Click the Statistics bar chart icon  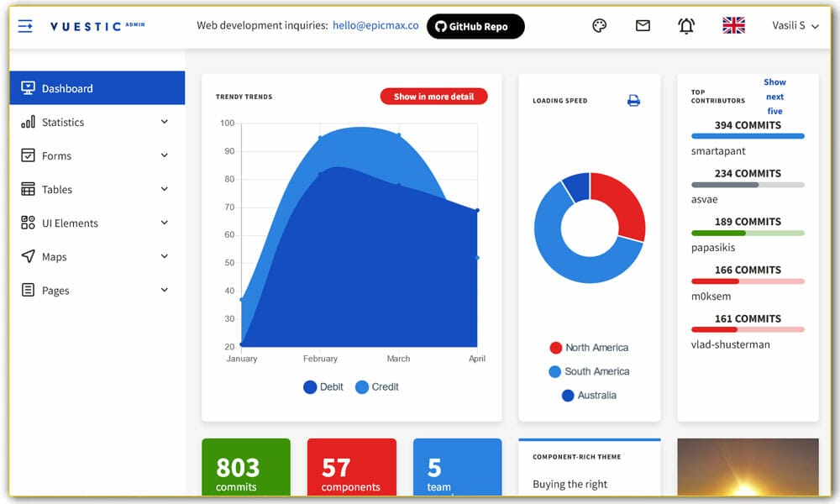[x=28, y=123]
